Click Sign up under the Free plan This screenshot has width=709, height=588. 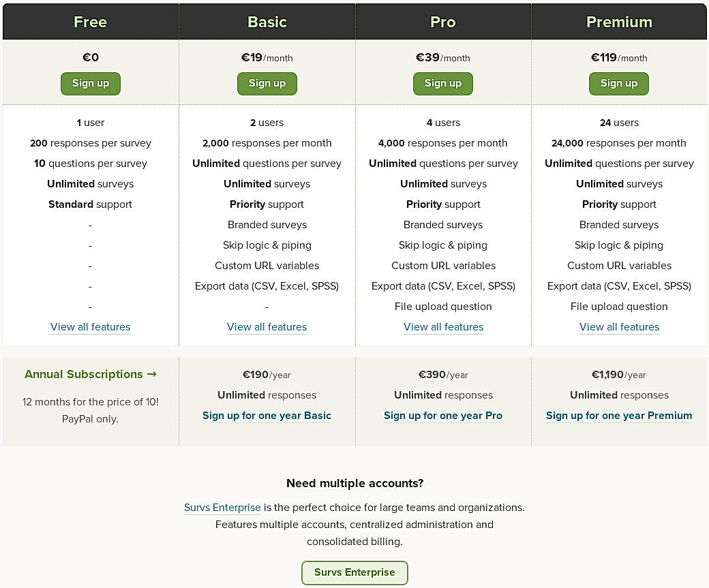(x=91, y=84)
